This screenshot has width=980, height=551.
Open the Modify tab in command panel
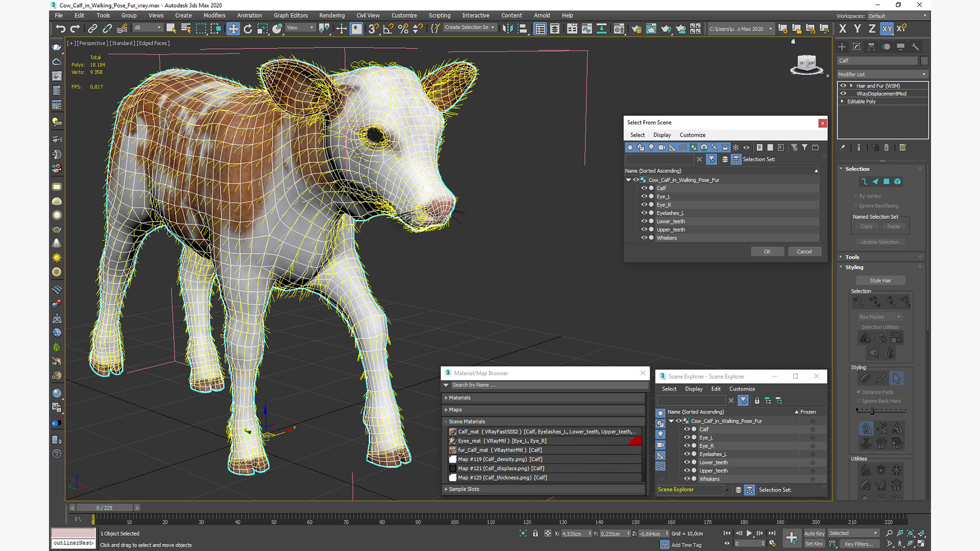point(856,46)
